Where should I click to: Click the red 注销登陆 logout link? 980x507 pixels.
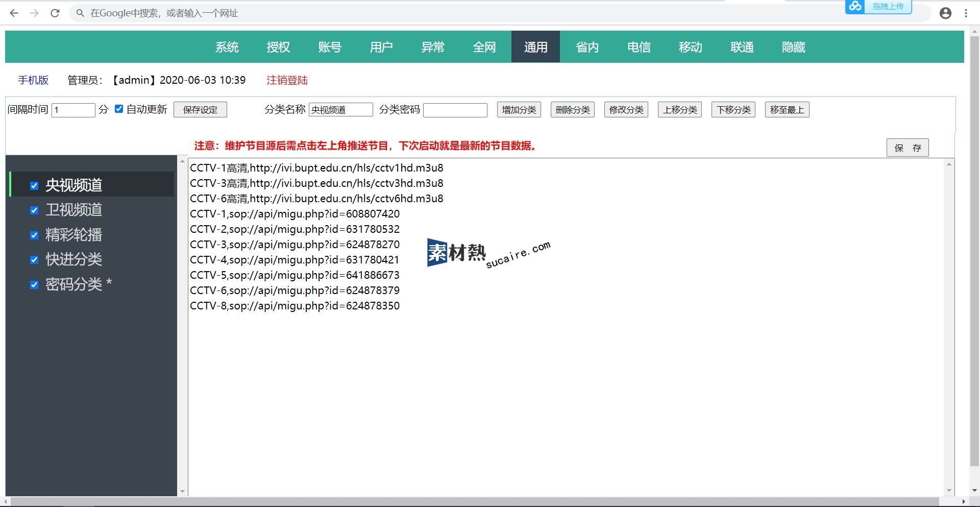[x=287, y=80]
